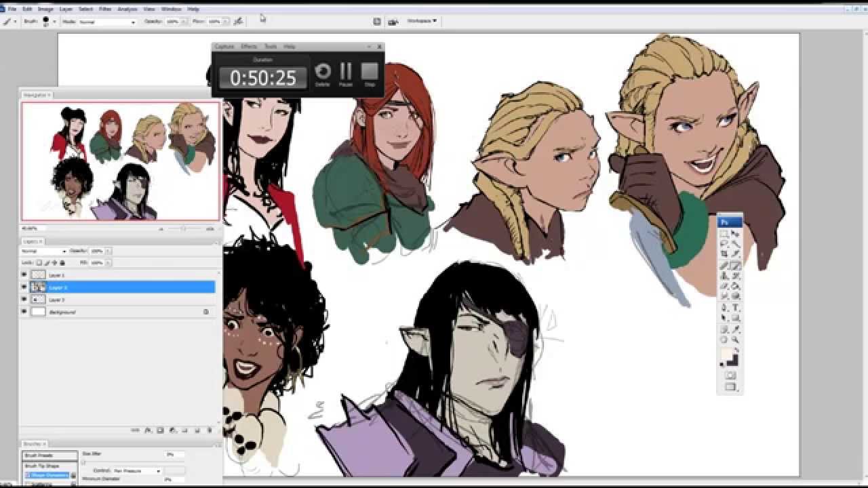Viewport: 868px width, 488px height.
Task: Open the brush Mode dropdown in options bar
Action: 107,22
